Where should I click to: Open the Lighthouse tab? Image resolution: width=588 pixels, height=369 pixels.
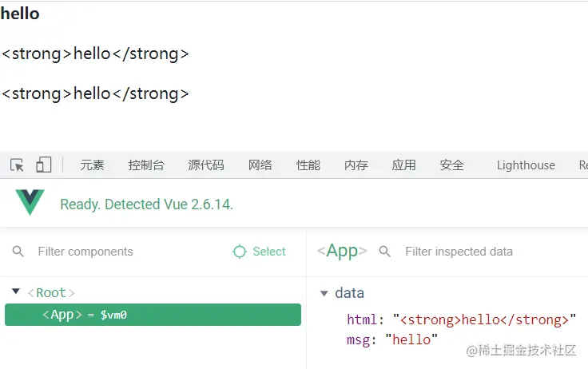point(526,165)
